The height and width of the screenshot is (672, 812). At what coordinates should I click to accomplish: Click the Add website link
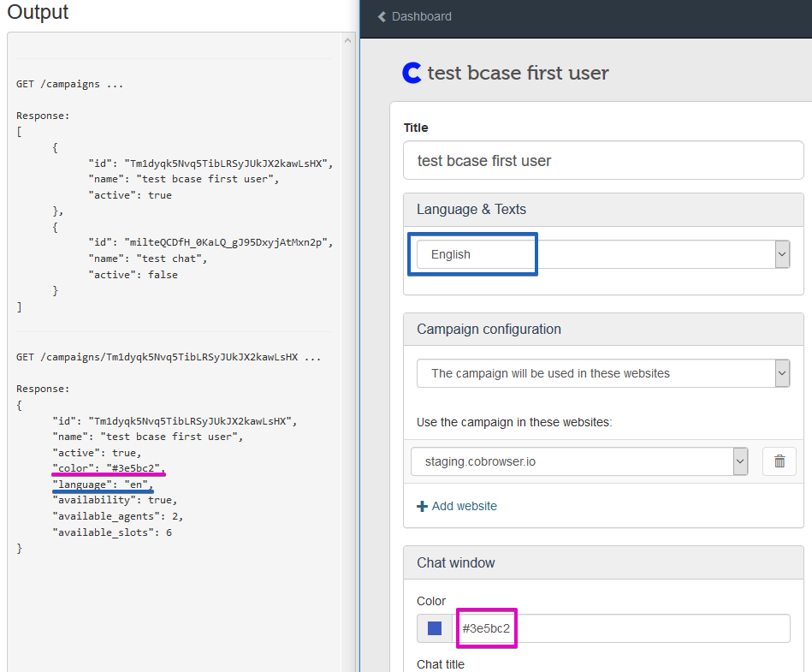(465, 507)
